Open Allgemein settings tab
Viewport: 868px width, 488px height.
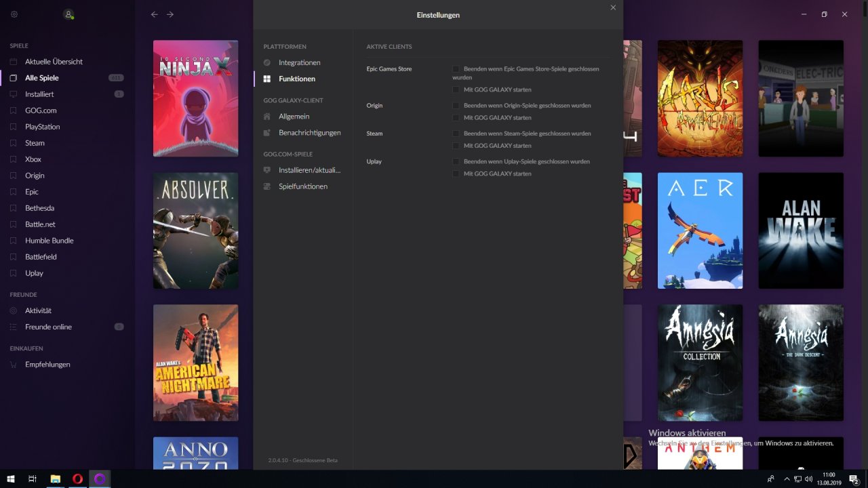[x=294, y=117]
